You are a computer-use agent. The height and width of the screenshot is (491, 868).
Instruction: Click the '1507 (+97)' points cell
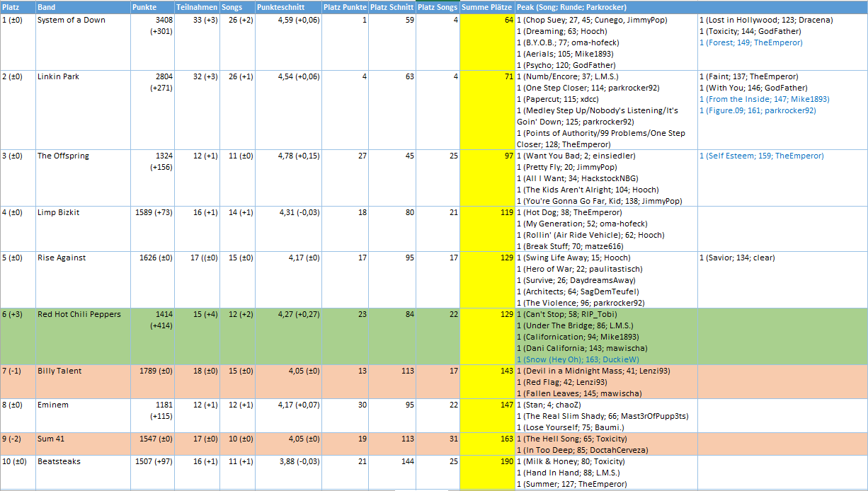(152, 473)
